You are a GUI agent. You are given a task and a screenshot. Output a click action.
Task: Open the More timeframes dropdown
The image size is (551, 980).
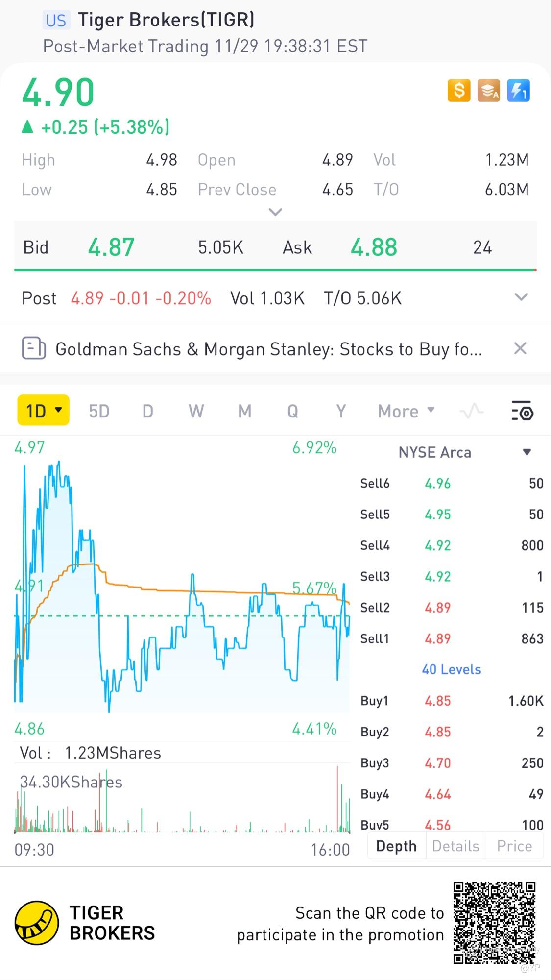pos(406,411)
